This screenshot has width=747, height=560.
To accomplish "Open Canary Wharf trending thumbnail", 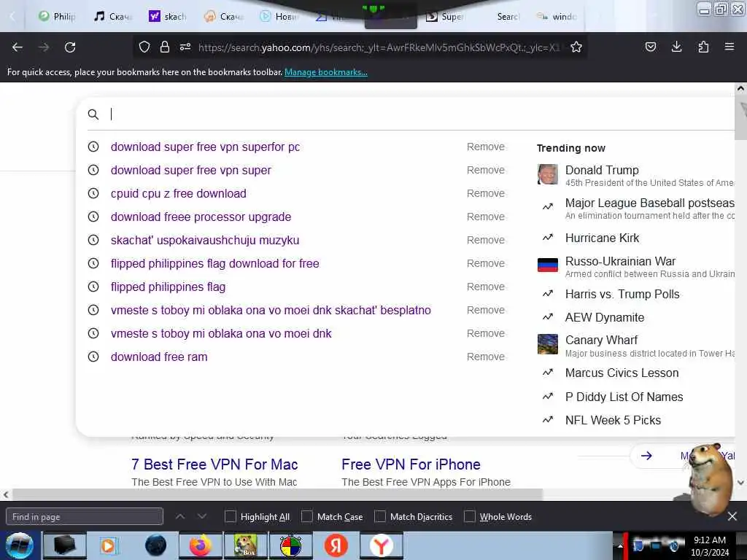I will [x=548, y=344].
